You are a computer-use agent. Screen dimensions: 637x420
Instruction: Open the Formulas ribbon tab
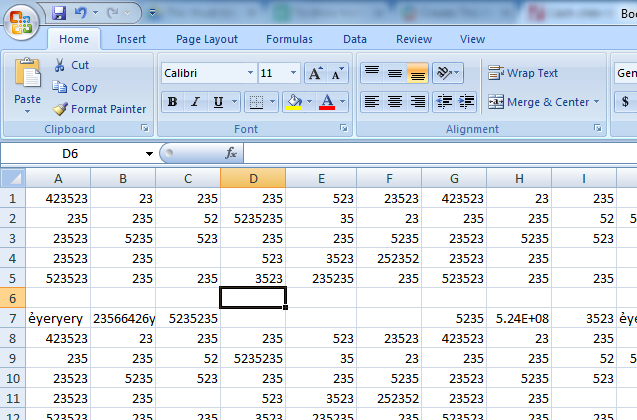[289, 39]
